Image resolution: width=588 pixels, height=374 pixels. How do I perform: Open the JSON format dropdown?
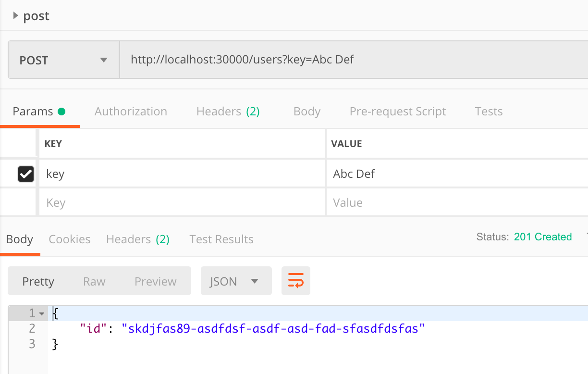(236, 281)
